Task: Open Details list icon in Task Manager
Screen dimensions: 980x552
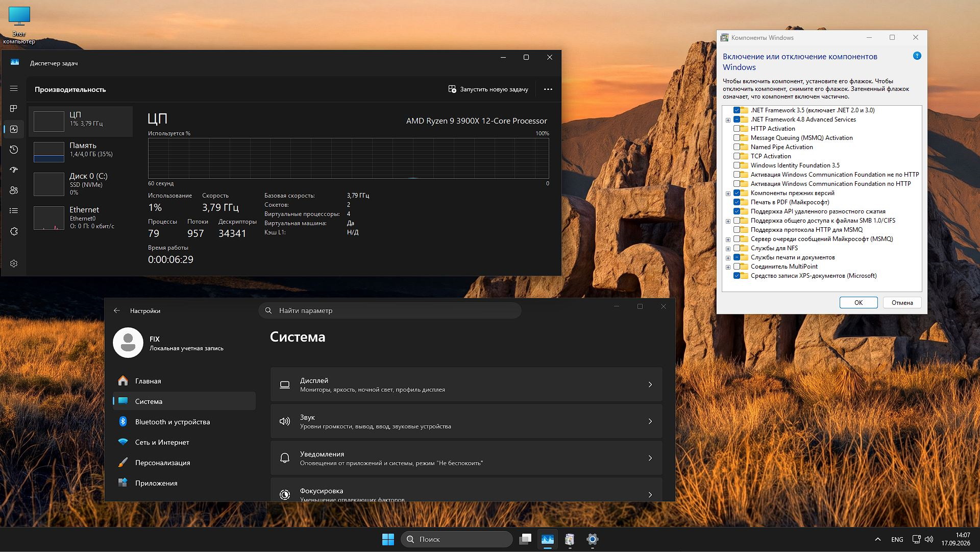Action: pos(14,211)
